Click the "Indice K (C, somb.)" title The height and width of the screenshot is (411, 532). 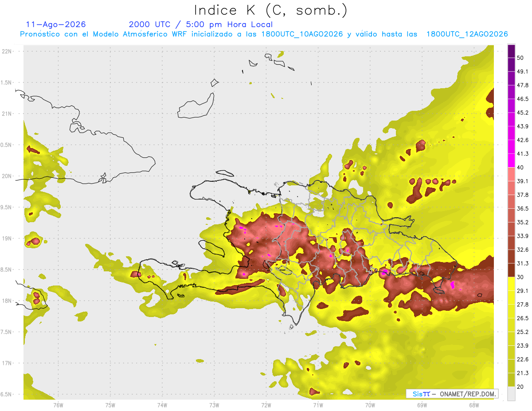pos(270,10)
